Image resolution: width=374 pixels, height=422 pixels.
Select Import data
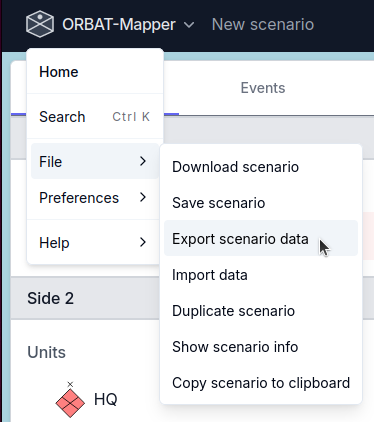point(261,275)
